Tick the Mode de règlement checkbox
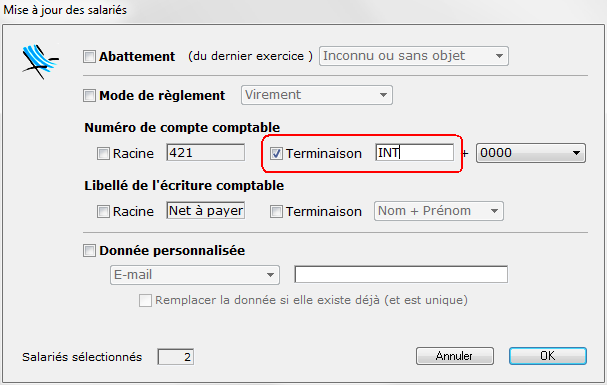The width and height of the screenshot is (607, 385). (x=89, y=95)
